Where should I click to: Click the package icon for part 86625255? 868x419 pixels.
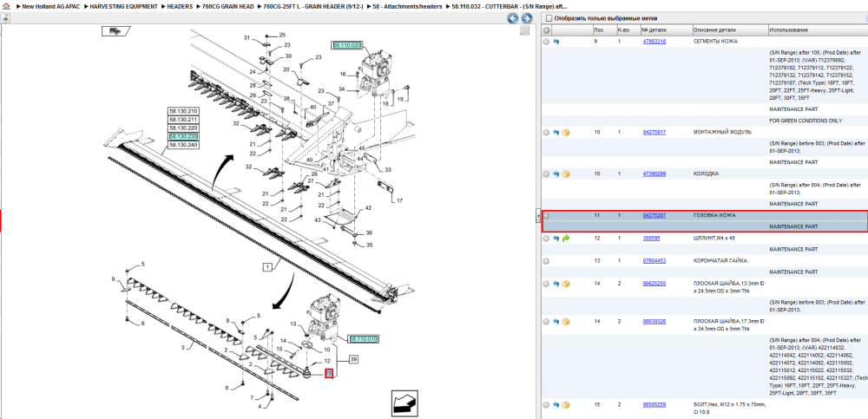566,284
